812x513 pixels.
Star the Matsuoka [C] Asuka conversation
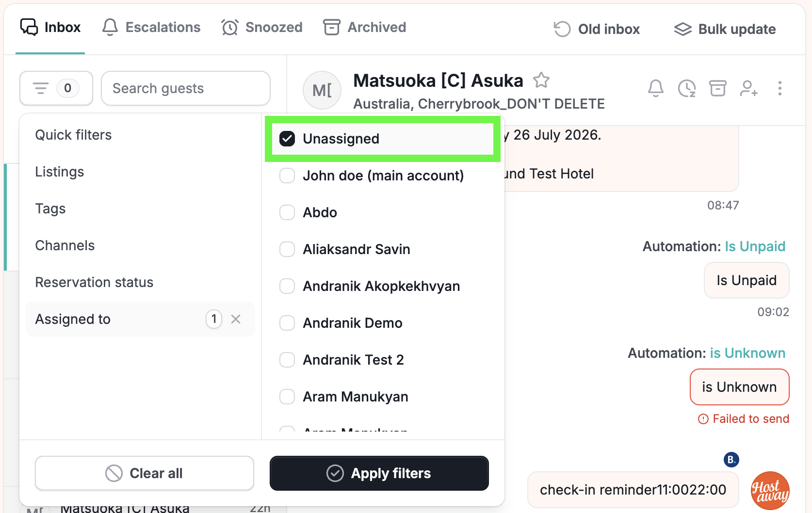[541, 80]
